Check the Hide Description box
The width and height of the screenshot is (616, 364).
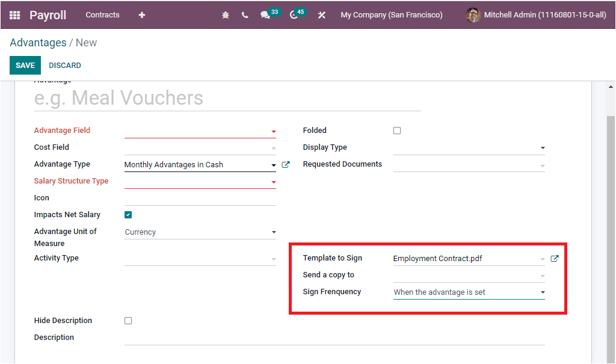(128, 320)
